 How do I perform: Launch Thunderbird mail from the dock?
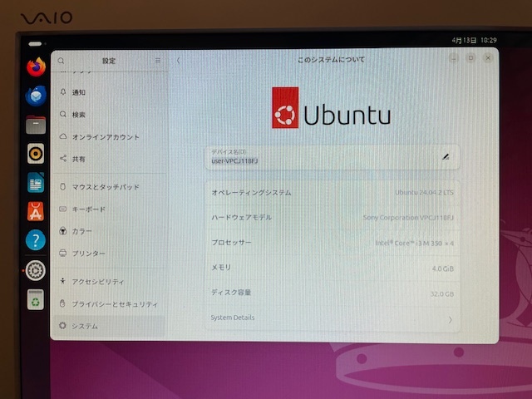(36, 96)
